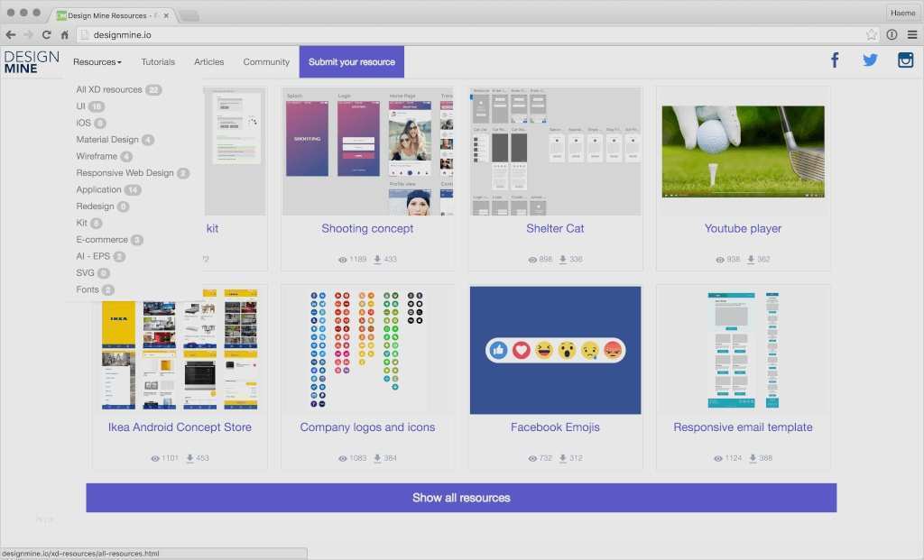Choose Responsive Web Design category
This screenshot has height=560, width=924.
125,173
